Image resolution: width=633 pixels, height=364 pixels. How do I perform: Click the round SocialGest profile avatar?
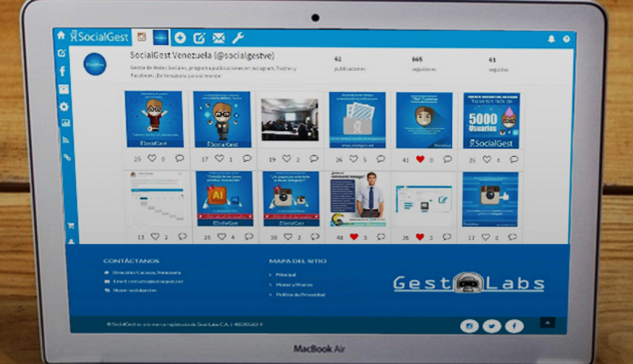[x=95, y=64]
